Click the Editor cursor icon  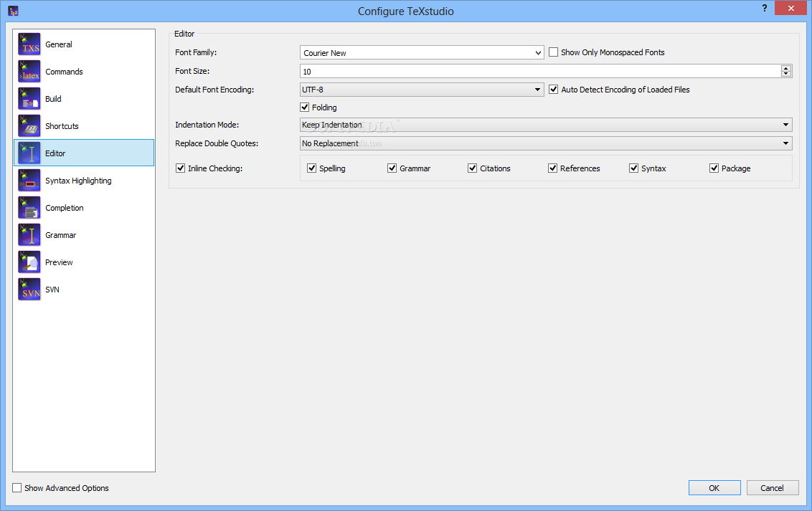click(x=29, y=153)
